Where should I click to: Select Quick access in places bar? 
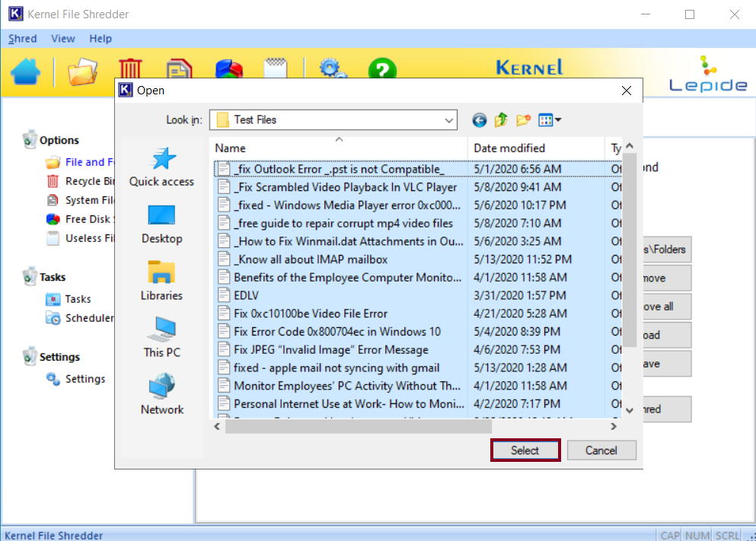tap(161, 167)
